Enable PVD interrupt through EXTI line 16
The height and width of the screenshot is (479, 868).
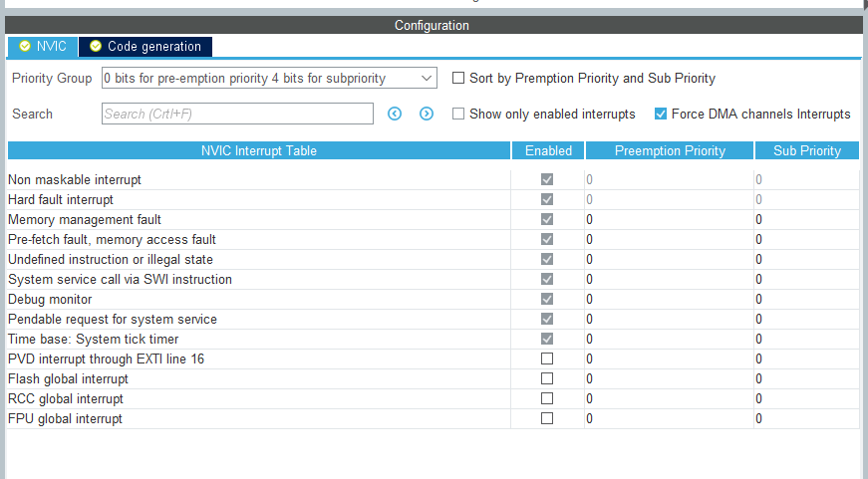coord(547,359)
